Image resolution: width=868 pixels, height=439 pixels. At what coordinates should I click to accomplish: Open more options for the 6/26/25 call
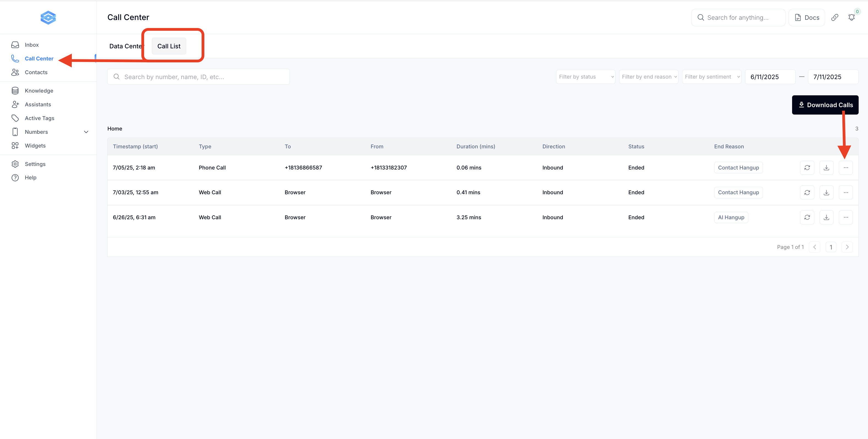click(x=845, y=218)
